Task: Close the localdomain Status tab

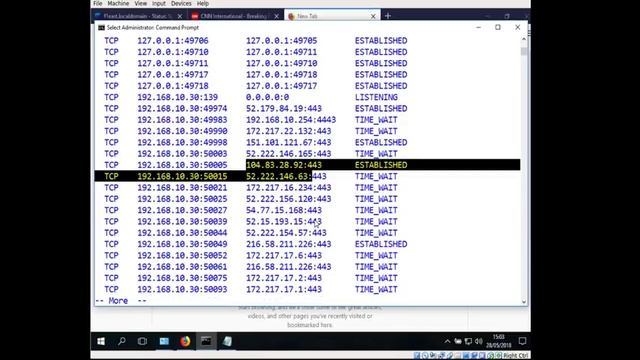Action: [x=180, y=16]
